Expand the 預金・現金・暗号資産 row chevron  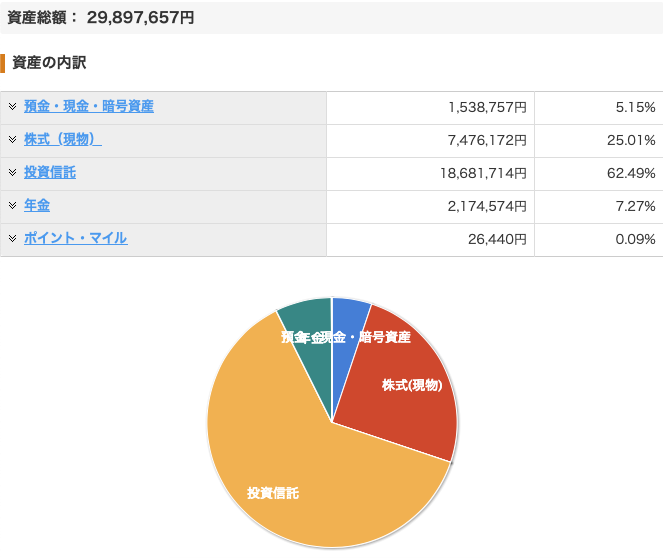tap(13, 107)
